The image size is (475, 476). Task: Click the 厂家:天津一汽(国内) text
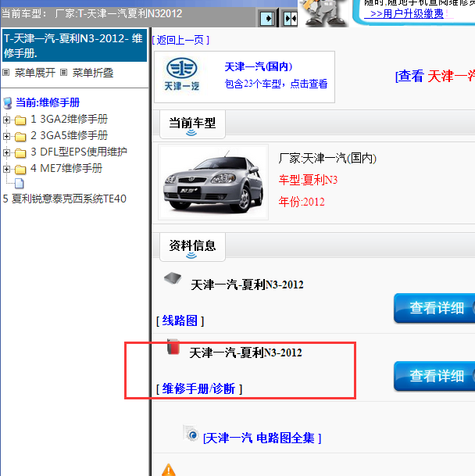tap(327, 159)
